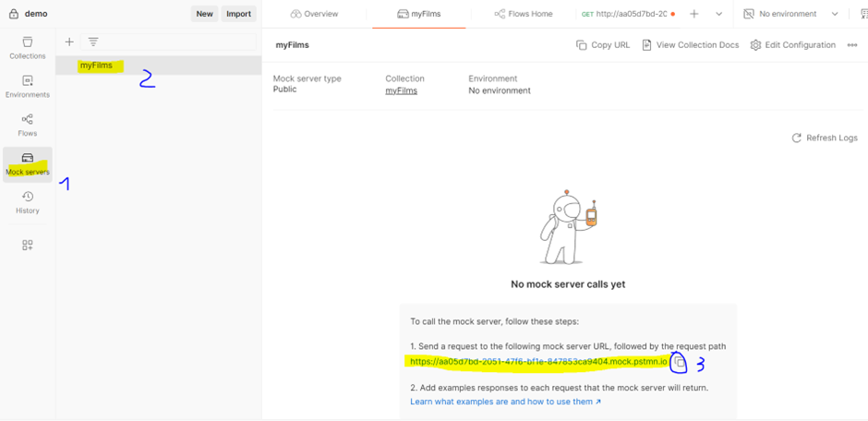Open the three-dots more actions menu

pyautogui.click(x=851, y=45)
